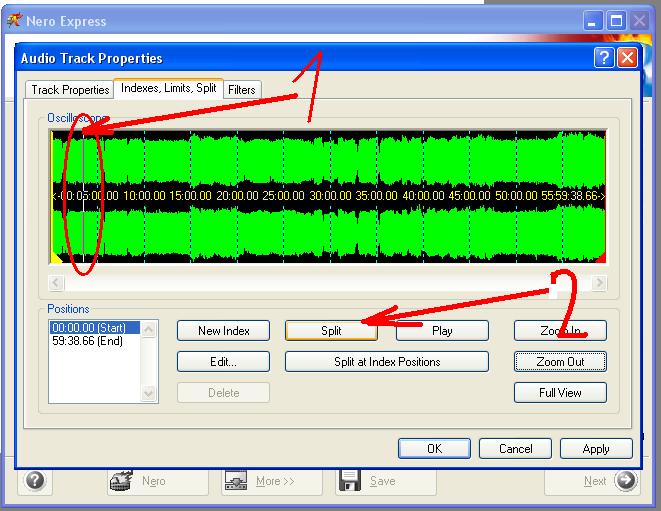Click the Edit... button
Image resolution: width=661 pixels, height=511 pixels.
(223, 362)
